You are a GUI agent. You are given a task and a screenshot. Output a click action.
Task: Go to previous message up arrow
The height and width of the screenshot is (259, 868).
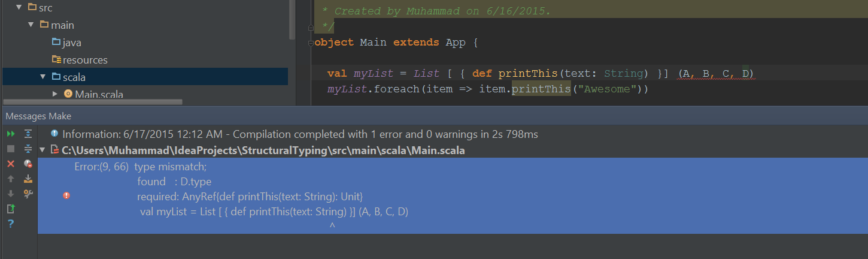11,179
